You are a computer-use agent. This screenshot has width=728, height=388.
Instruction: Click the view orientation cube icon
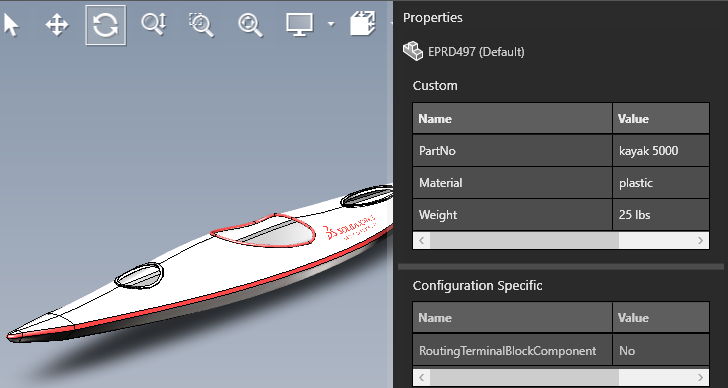(363, 24)
